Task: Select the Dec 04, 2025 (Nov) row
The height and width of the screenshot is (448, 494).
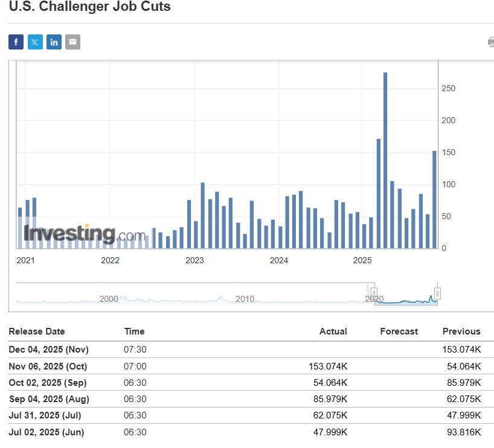Action: click(x=48, y=350)
